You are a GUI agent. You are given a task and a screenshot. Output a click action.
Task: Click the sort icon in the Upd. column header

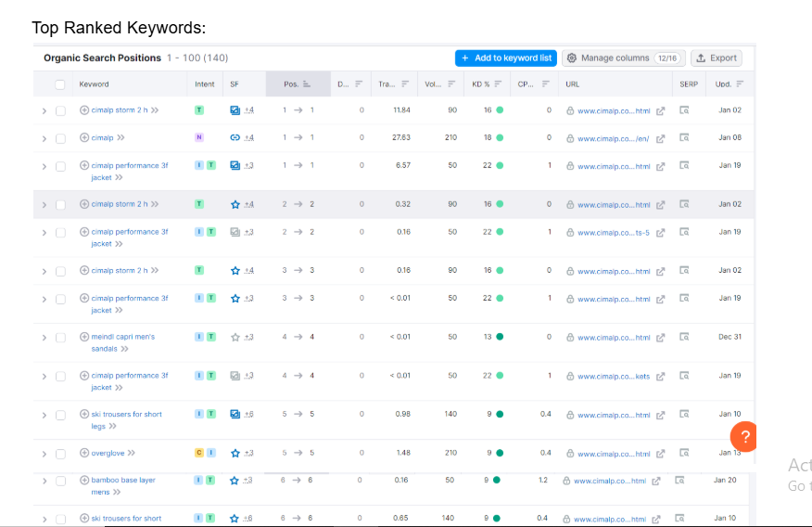tap(740, 84)
